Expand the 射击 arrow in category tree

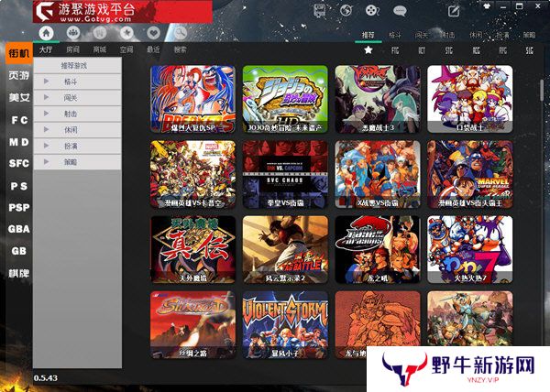(47, 114)
